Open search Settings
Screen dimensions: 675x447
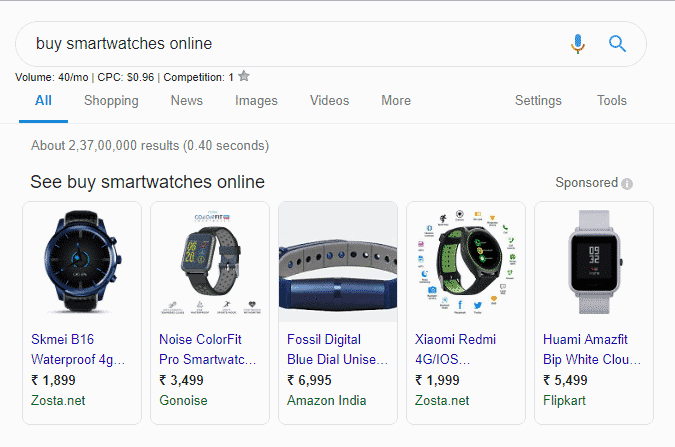(x=538, y=101)
